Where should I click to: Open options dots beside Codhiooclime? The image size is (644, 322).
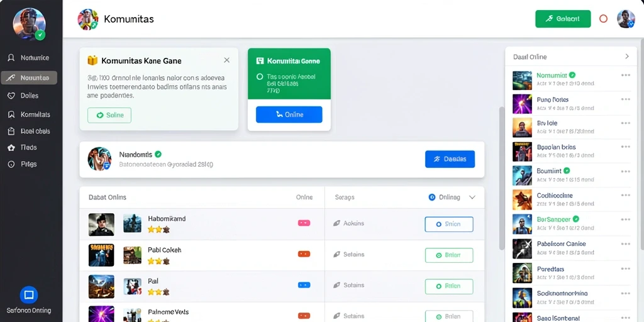coord(626,195)
